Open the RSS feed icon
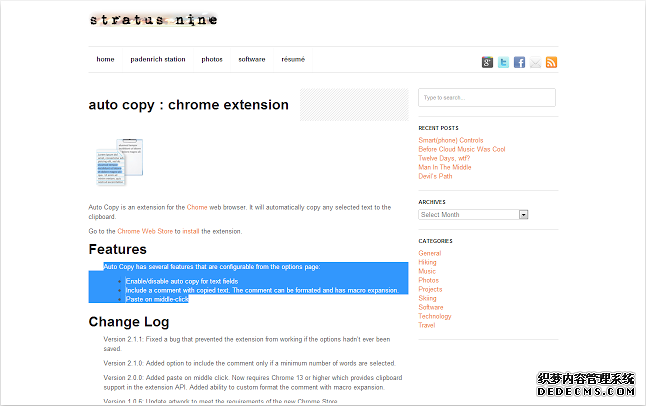The image size is (646, 406). 551,62
